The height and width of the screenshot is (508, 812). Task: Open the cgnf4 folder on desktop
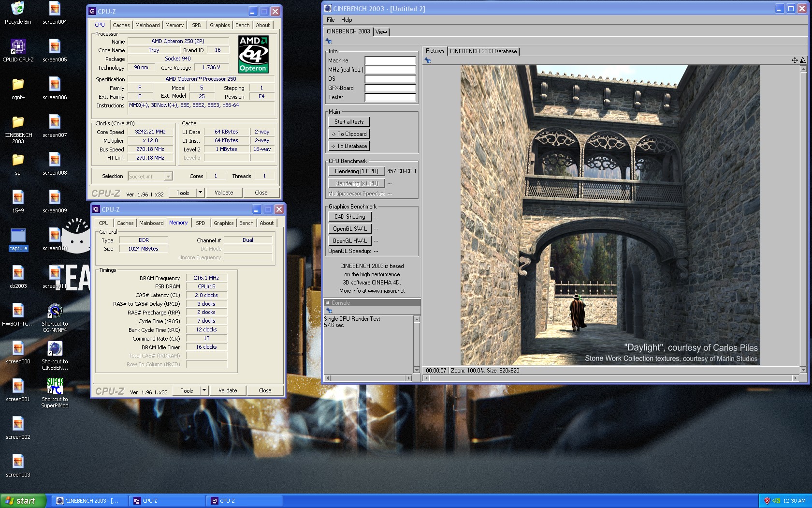pyautogui.click(x=18, y=88)
